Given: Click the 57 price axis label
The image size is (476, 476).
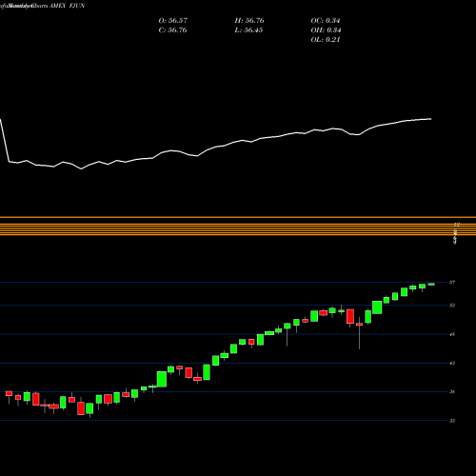Looking at the screenshot, I should pyautogui.click(x=452, y=283).
